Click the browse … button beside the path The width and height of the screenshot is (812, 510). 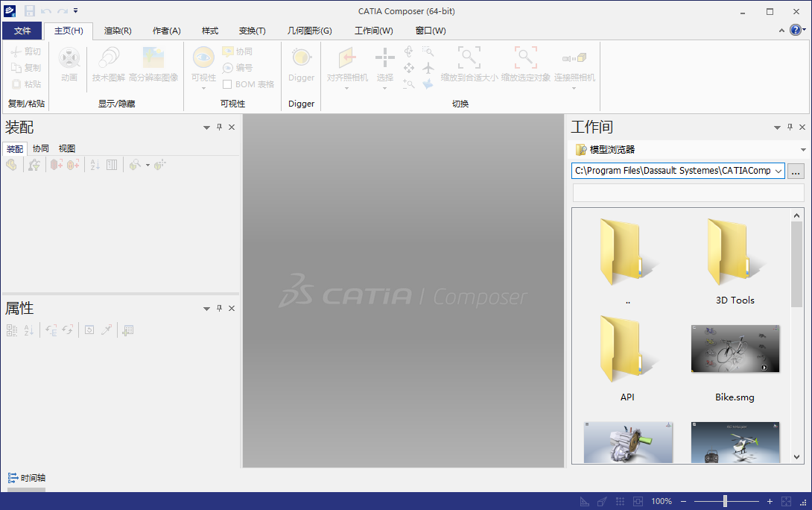(x=796, y=171)
